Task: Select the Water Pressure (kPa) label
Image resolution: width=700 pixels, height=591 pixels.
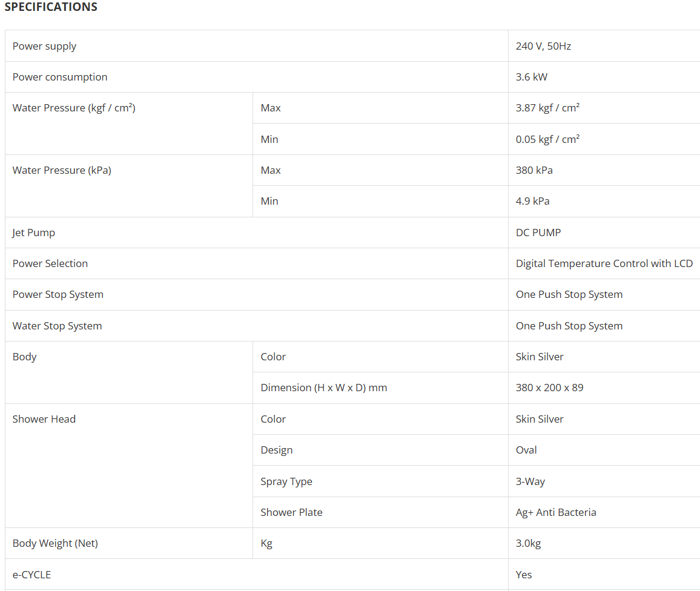Action: (x=62, y=170)
